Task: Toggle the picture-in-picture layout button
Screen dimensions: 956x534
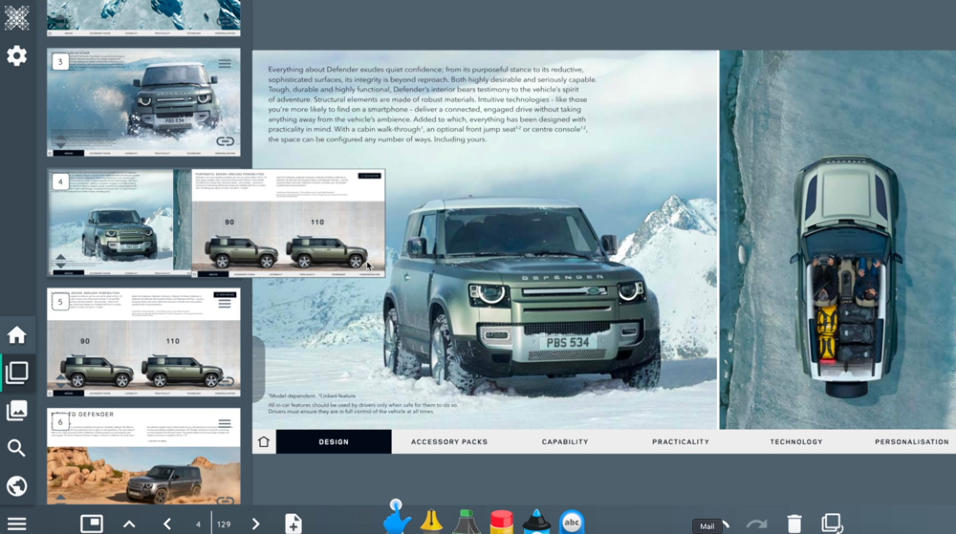Action: point(91,524)
